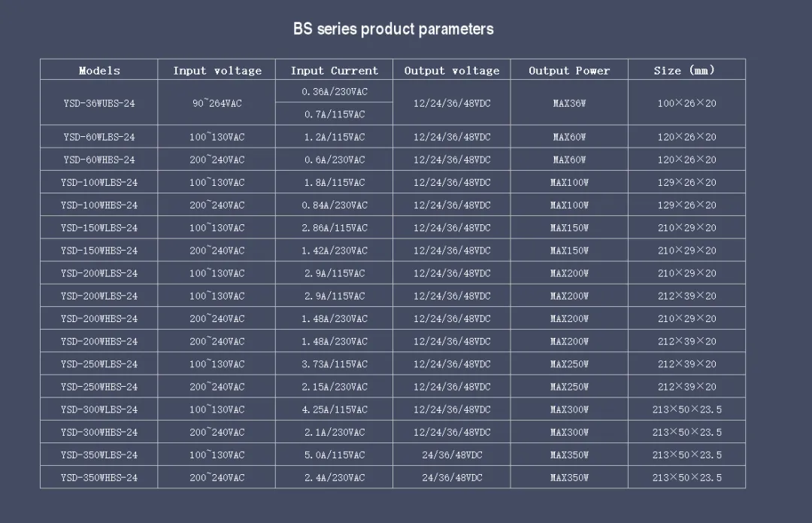Select the YSD-350WHBS-24 model cell
Viewport: 812px width, 523px height.
point(99,477)
